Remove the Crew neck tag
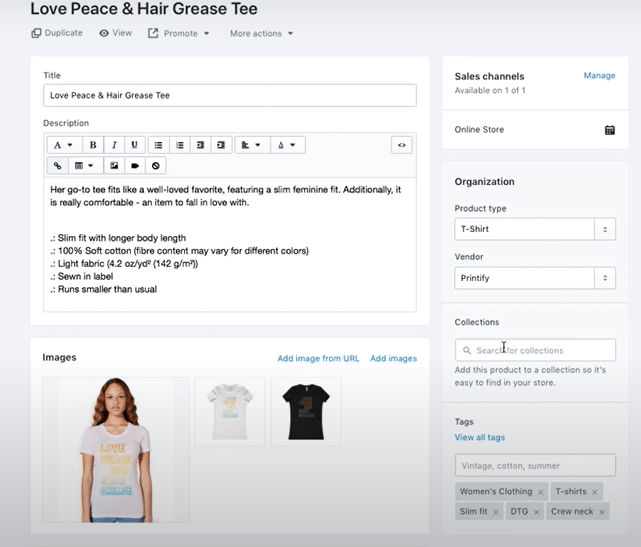 (x=602, y=512)
